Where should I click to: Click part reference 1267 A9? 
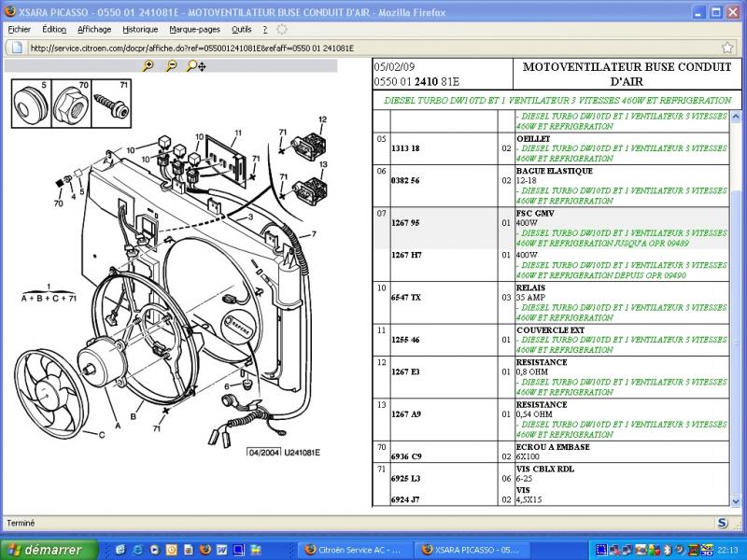tap(406, 413)
